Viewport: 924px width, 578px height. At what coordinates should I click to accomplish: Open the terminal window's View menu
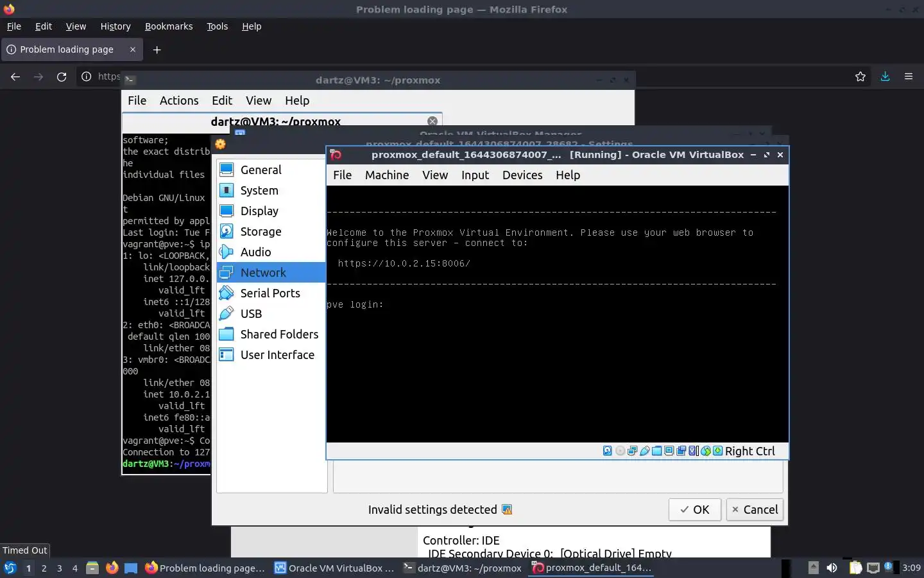click(x=259, y=100)
